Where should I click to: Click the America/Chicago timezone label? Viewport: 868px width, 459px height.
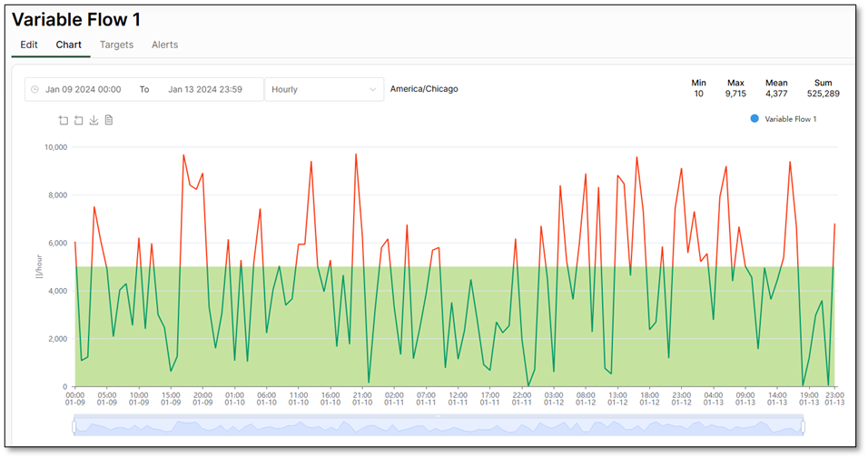click(424, 89)
